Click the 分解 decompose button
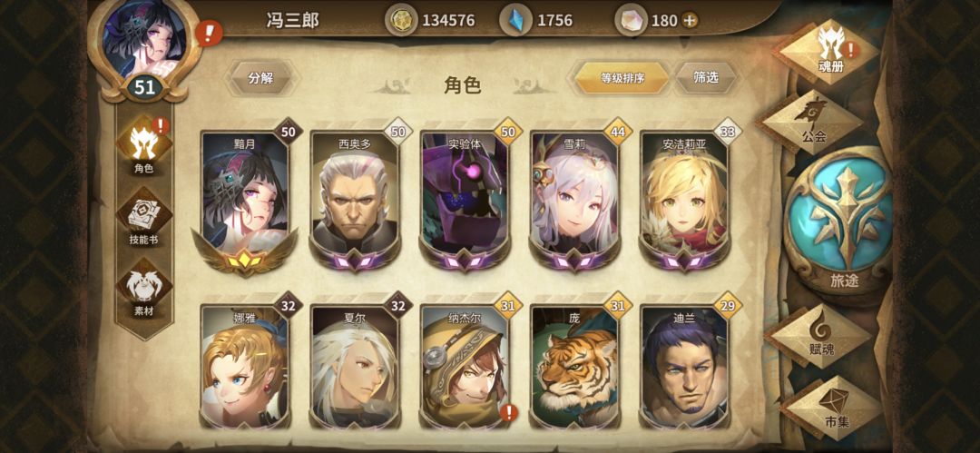Screen dimensions: 980x453 click(261, 78)
